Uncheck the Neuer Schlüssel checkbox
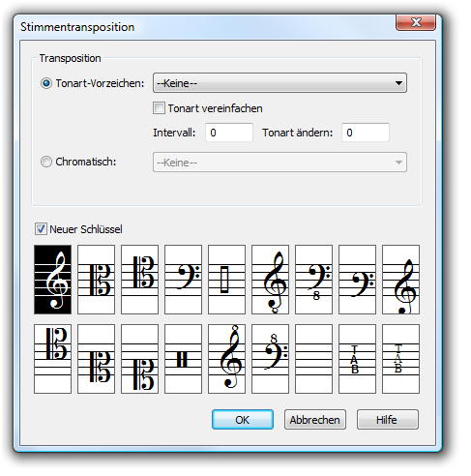 41,229
